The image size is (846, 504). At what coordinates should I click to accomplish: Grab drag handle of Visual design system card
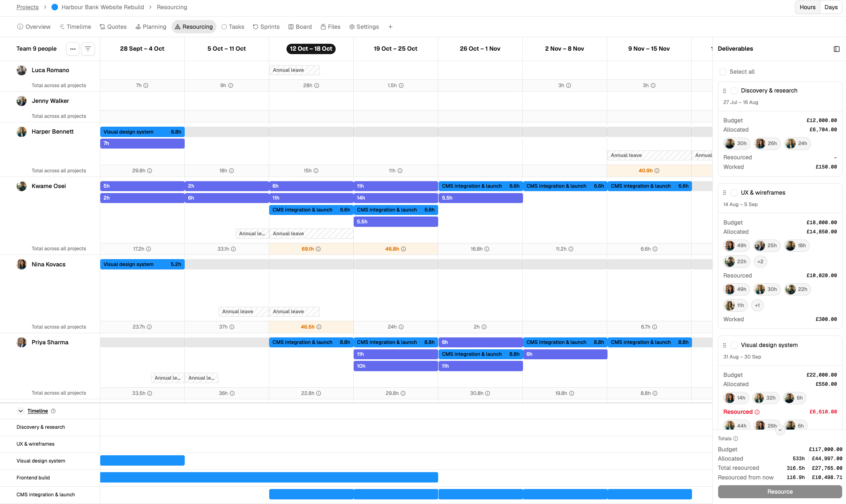coord(725,345)
